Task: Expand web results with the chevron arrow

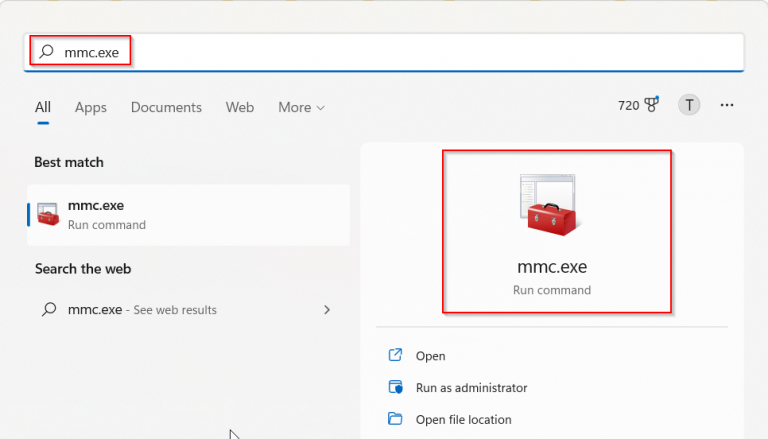Action: 327,310
